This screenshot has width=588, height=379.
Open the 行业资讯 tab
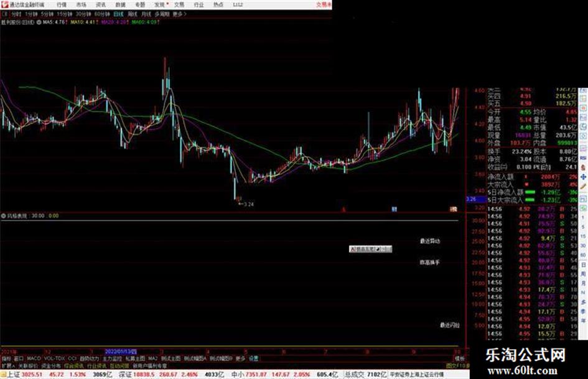(96, 365)
